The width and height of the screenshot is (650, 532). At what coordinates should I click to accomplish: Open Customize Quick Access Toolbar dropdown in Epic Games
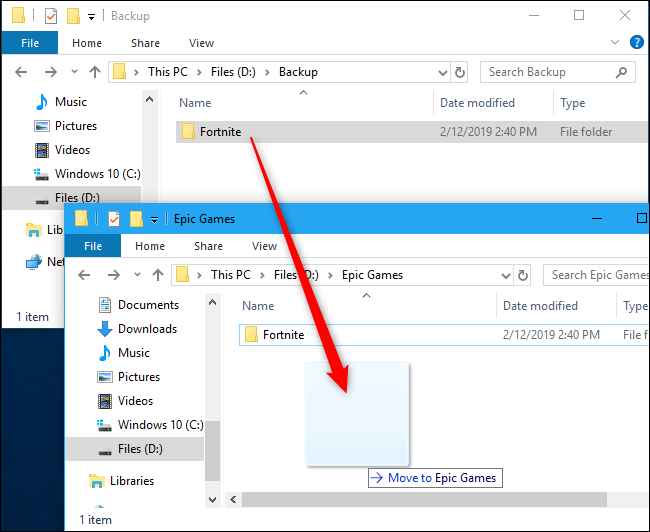tap(154, 219)
